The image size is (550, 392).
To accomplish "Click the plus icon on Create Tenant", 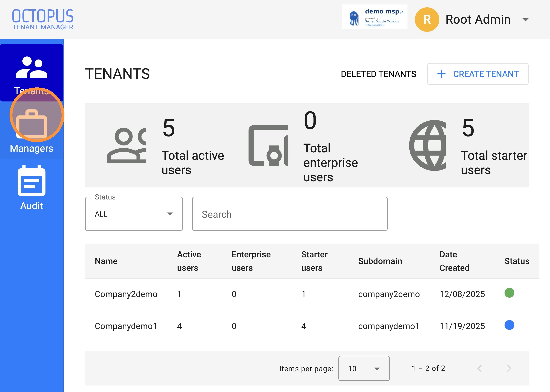I will (x=441, y=74).
